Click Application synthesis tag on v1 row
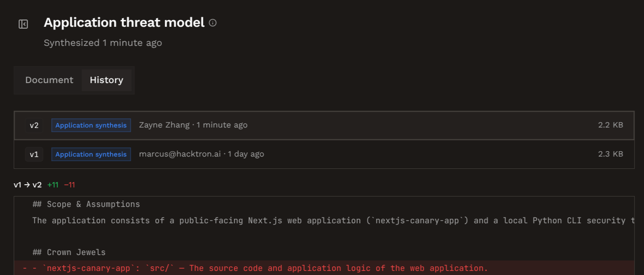Screen dimensions: 644x275 click(91, 154)
